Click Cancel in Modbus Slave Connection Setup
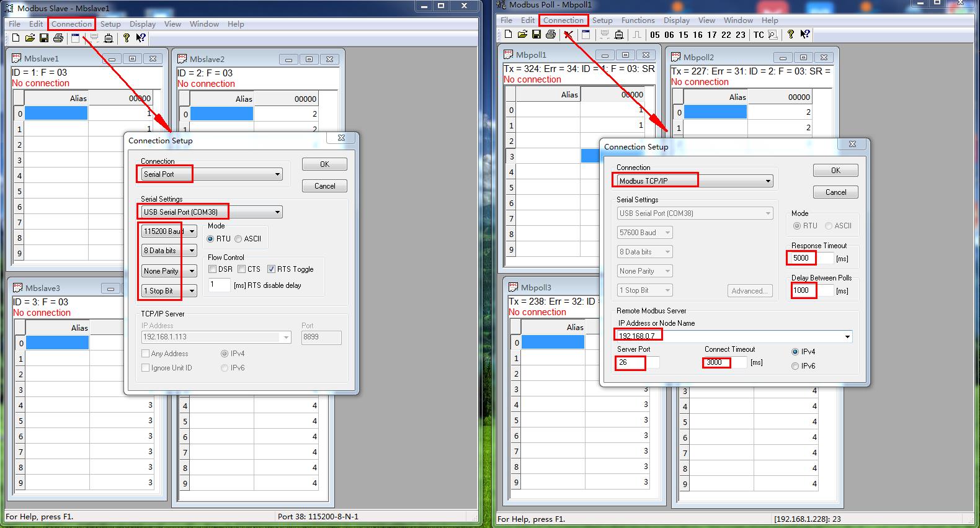 [x=324, y=186]
